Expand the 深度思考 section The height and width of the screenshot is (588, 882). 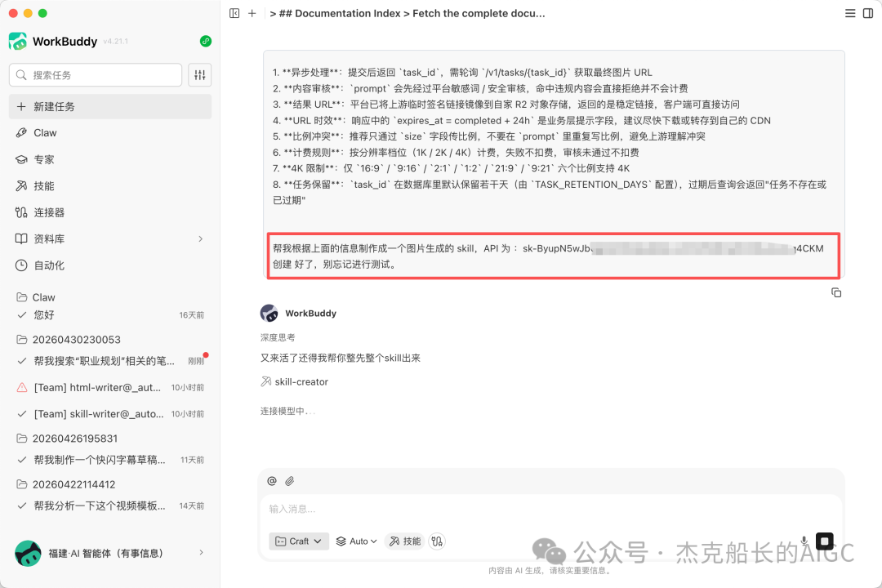pos(278,337)
